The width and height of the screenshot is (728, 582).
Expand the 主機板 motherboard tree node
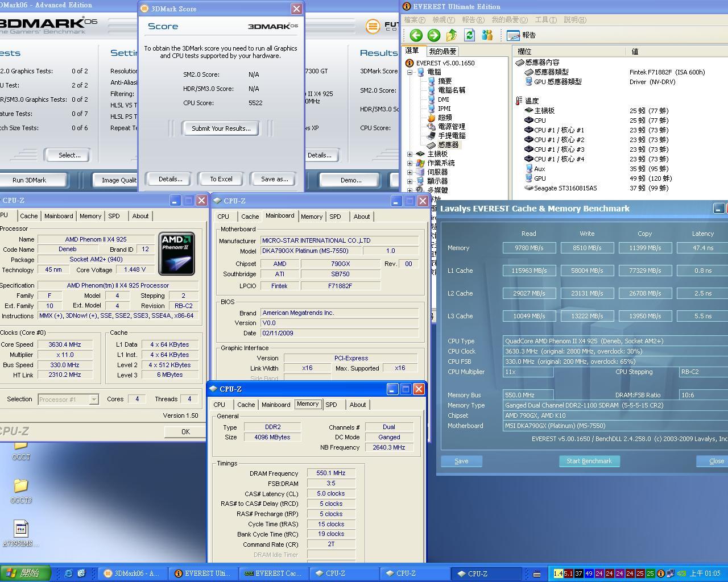pos(409,154)
